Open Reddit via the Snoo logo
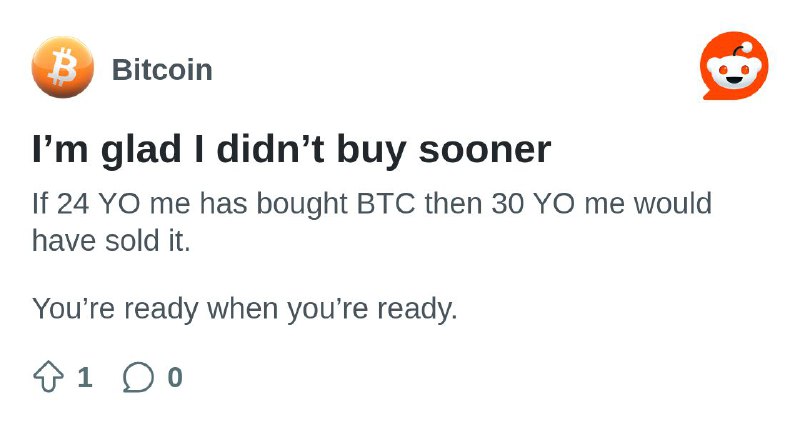Viewport: 800px width, 430px height. 734,66
